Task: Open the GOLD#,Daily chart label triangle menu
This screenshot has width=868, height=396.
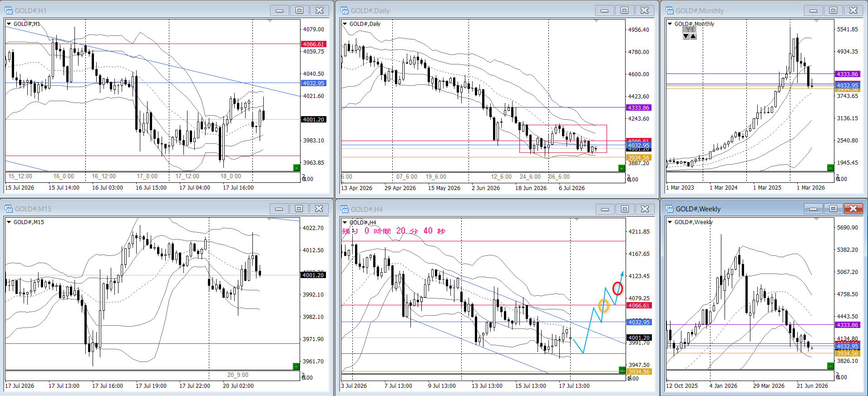Action: coord(345,24)
